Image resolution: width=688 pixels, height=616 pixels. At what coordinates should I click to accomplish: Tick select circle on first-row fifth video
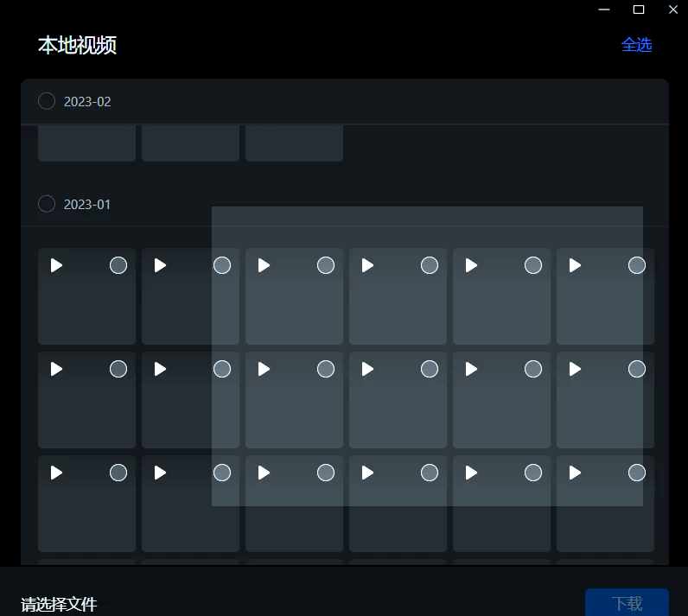(x=533, y=265)
